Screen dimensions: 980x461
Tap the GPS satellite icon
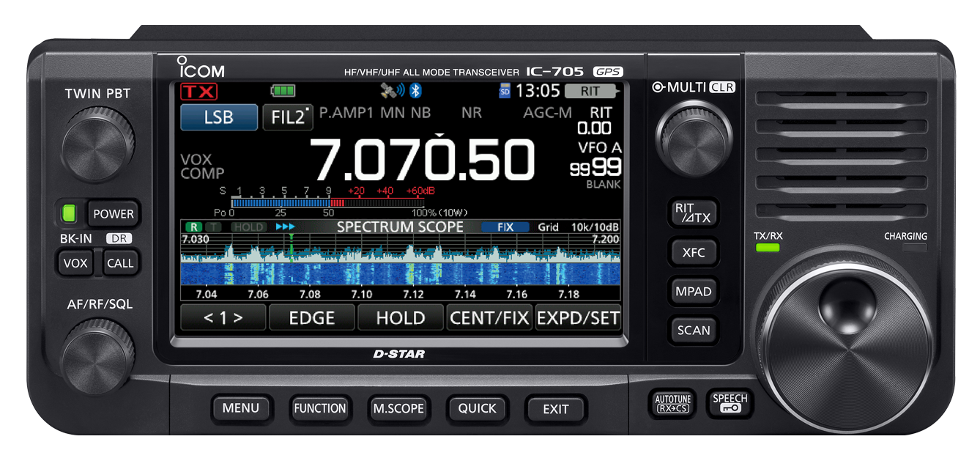388,89
